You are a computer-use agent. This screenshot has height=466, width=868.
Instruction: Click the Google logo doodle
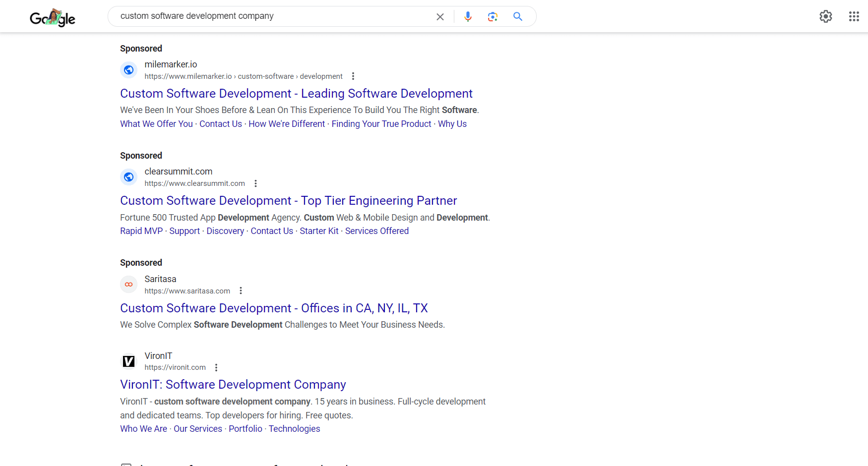point(53,17)
